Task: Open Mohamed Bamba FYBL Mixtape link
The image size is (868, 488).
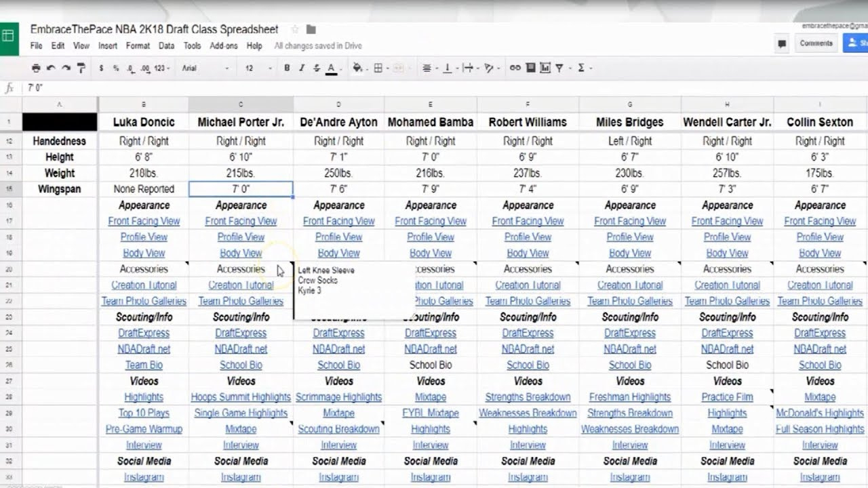Action: coord(431,413)
